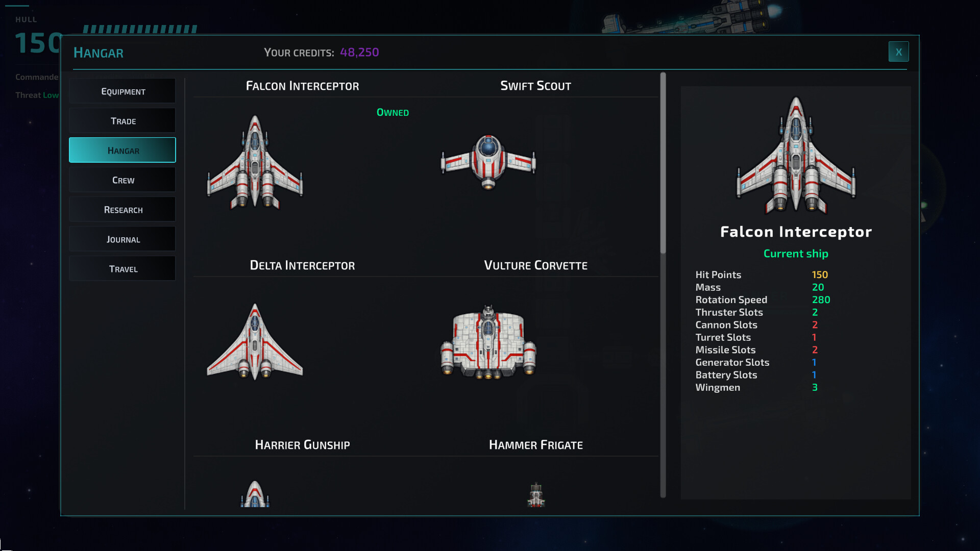Select the Swift Scout ship image
The width and height of the screenshot is (980, 551).
pos(488,162)
